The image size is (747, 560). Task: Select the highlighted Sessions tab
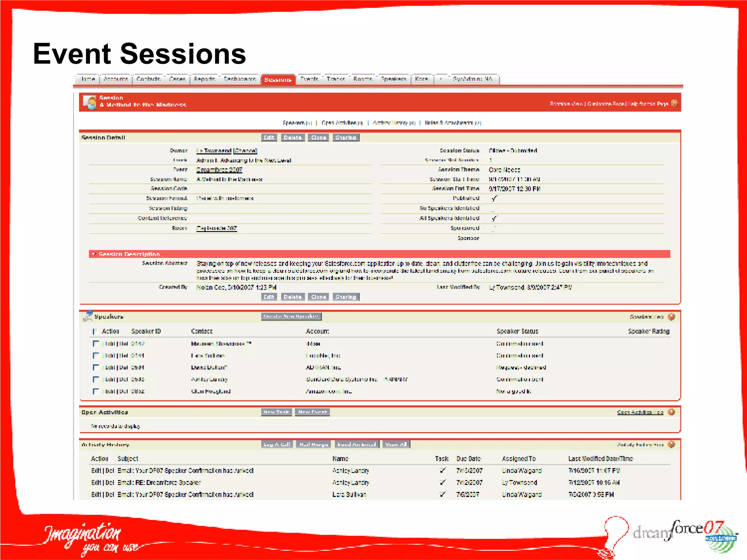tap(278, 79)
